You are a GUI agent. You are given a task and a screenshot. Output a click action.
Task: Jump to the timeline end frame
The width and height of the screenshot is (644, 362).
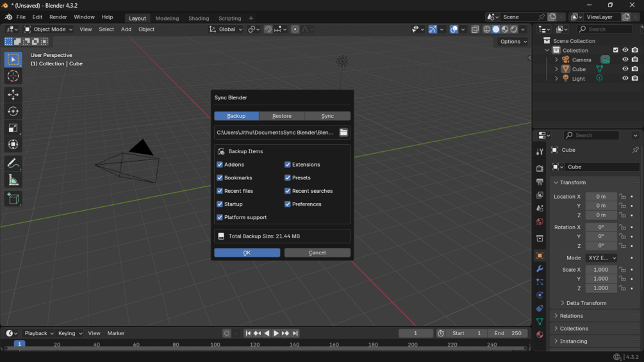295,333
